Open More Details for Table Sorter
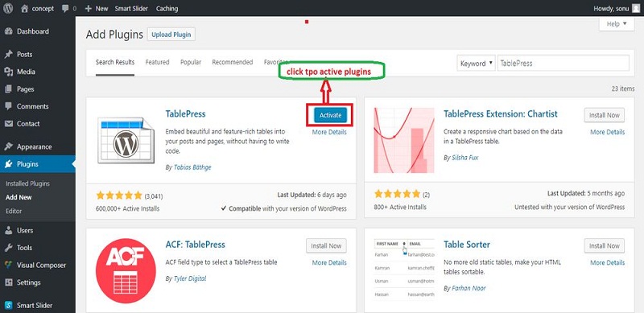The image size is (644, 313). (608, 262)
